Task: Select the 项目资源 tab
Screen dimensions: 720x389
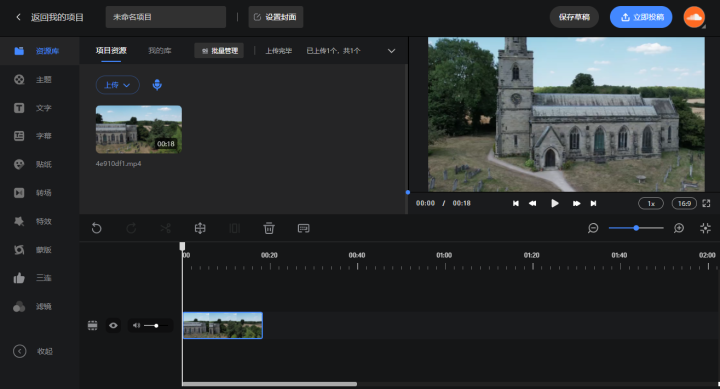Action: click(111, 51)
